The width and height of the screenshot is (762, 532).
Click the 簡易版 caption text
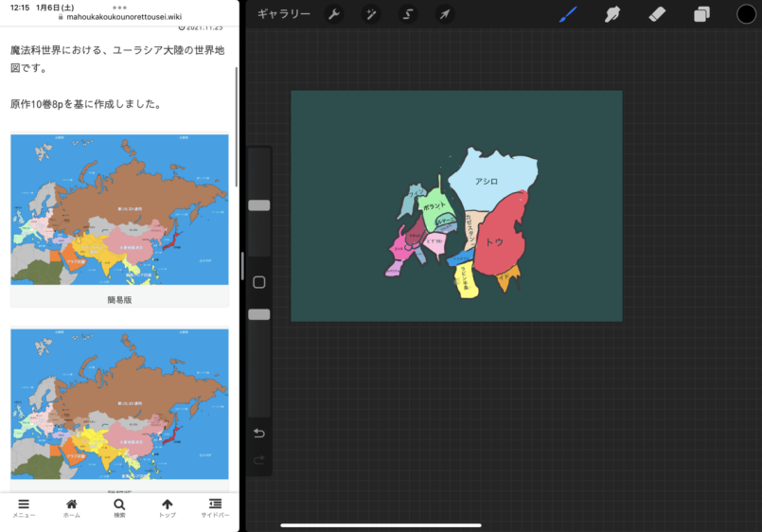(x=119, y=300)
